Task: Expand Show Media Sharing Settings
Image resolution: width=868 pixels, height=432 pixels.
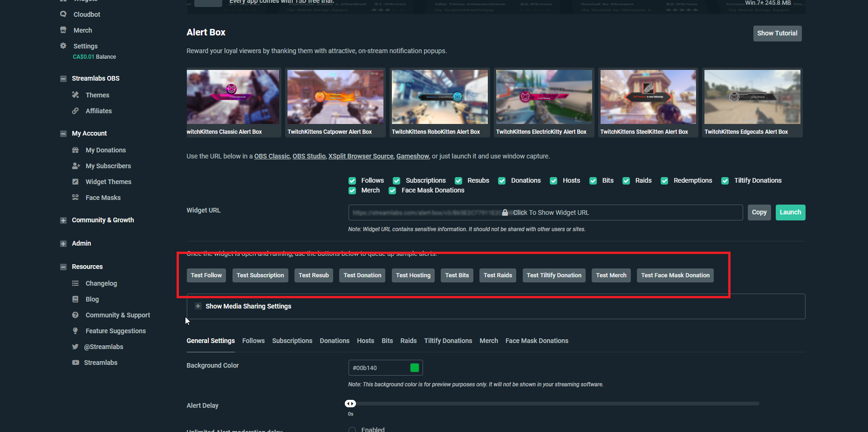Action: pyautogui.click(x=198, y=306)
